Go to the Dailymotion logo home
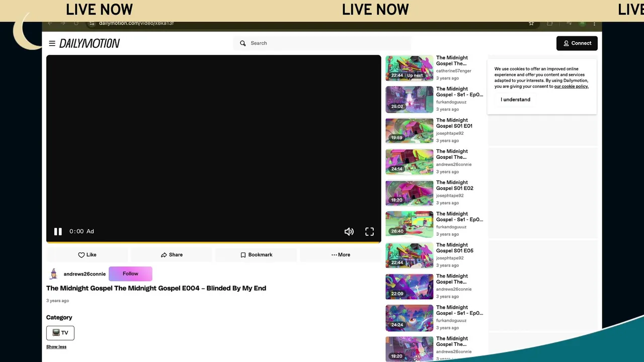Viewport: 644px width, 362px height. pos(90,43)
